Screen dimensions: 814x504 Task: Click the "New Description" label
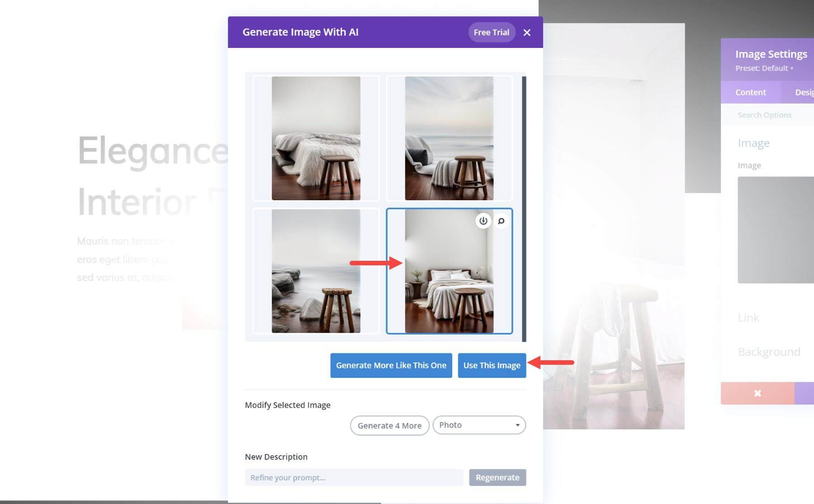click(276, 457)
